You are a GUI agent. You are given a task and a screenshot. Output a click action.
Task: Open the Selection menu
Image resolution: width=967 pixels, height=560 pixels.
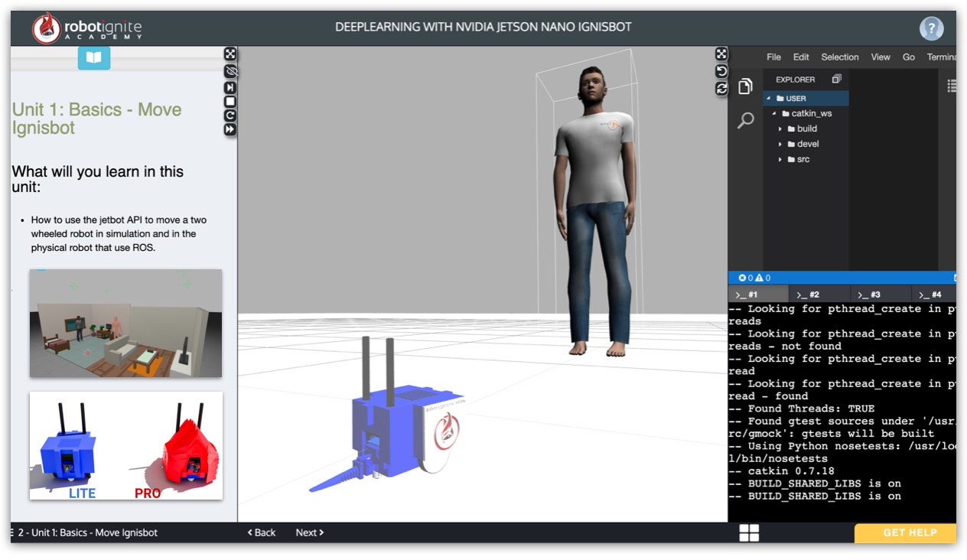click(840, 57)
